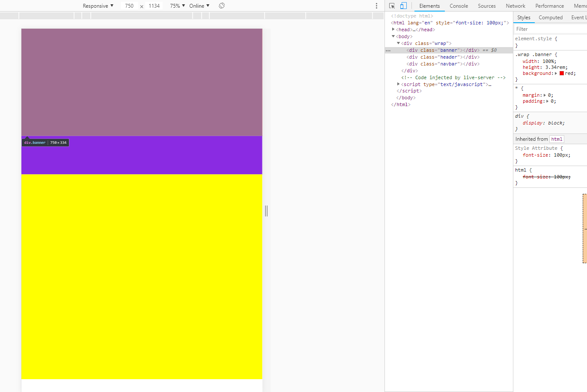Click the closing /html tag line

click(401, 104)
